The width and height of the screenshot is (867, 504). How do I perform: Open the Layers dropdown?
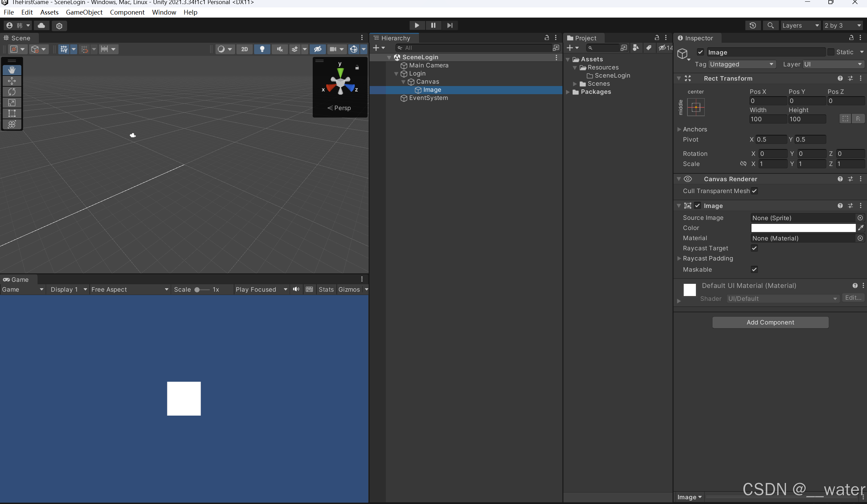[x=800, y=25]
